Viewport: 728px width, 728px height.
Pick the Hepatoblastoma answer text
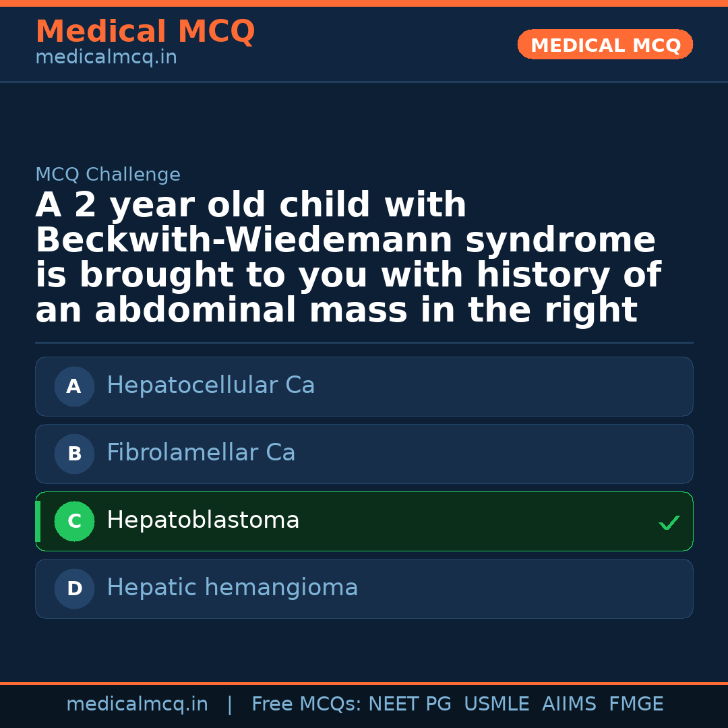[x=203, y=520]
